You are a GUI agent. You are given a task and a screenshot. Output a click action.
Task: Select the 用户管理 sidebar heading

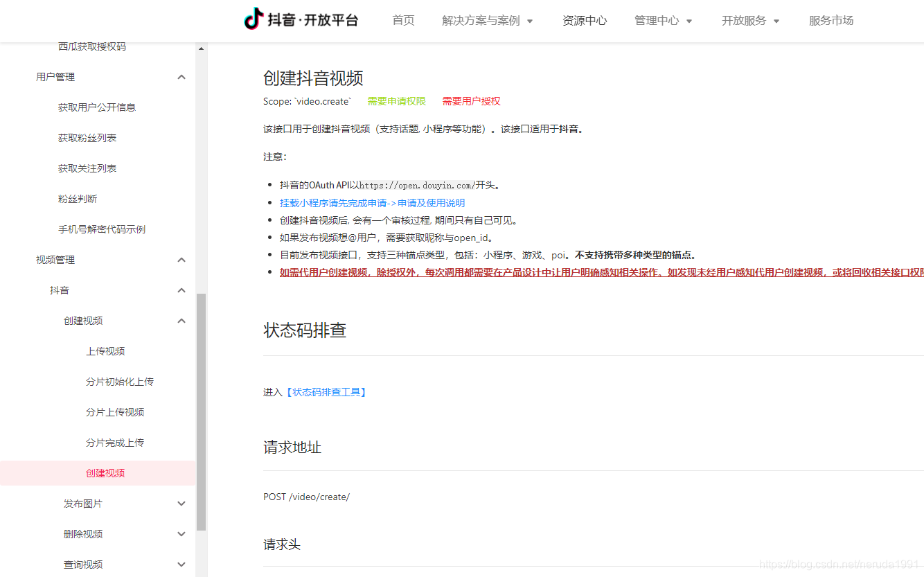pos(55,77)
